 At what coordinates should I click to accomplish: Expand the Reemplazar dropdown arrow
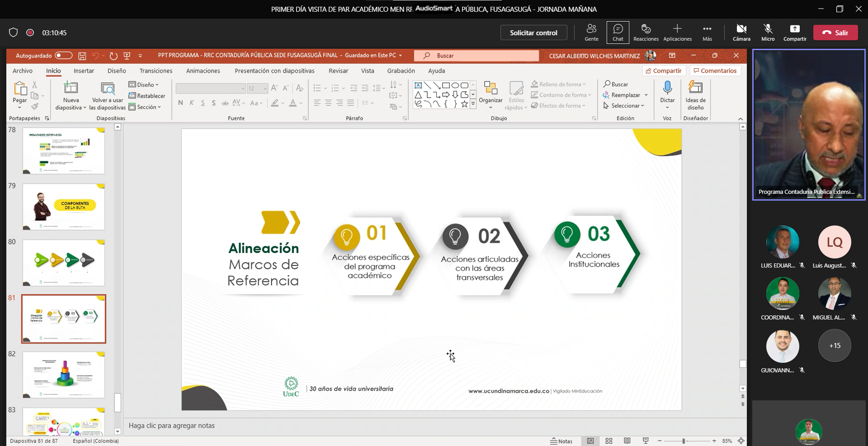[x=646, y=95]
